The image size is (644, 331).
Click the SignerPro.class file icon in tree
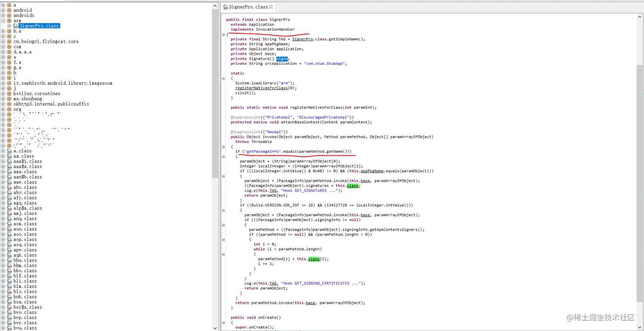click(x=15, y=26)
